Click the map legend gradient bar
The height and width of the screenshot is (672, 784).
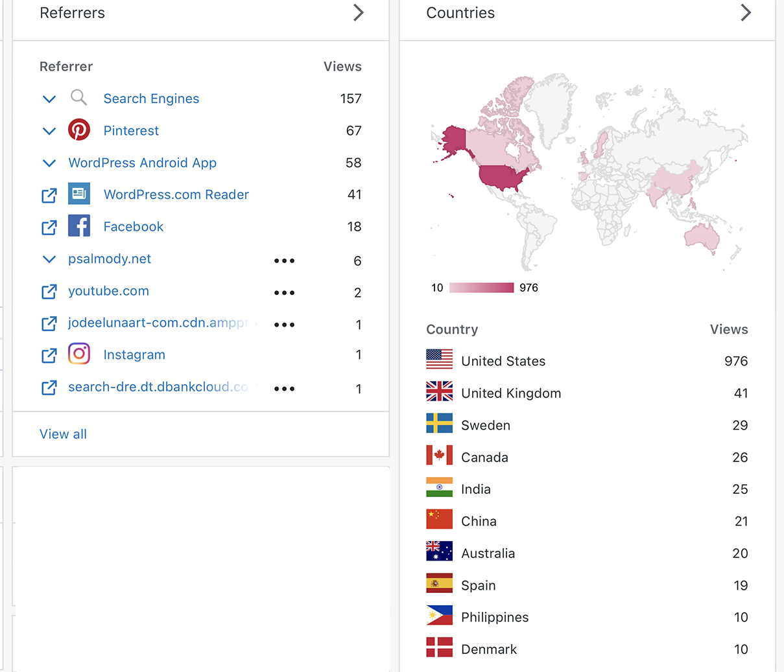(x=481, y=288)
